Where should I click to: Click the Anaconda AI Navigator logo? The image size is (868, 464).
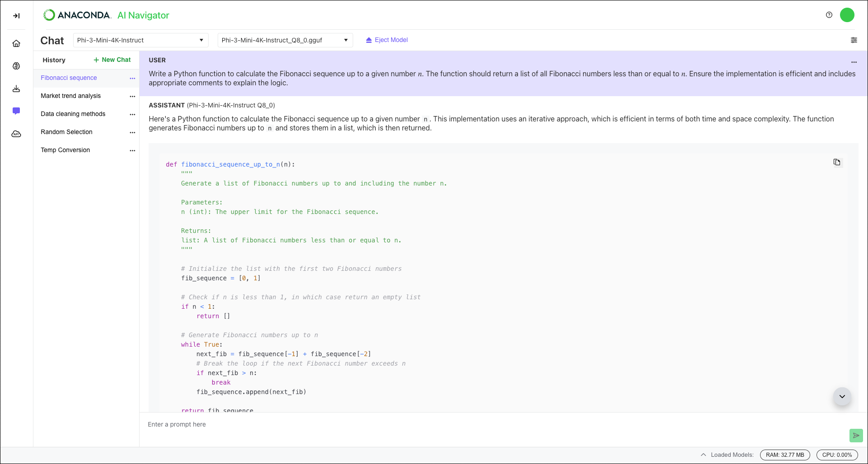[106, 15]
